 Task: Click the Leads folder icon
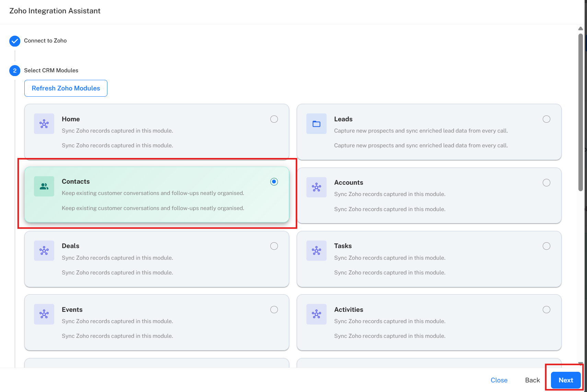pos(316,124)
